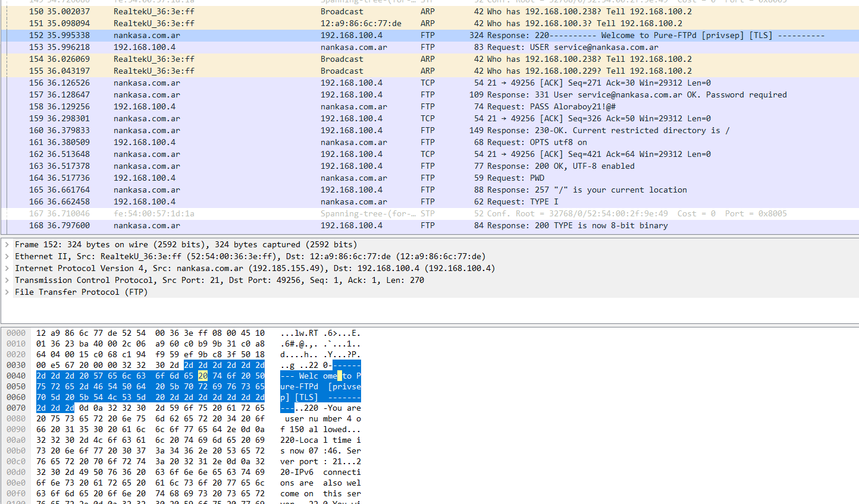Viewport: 859px width, 504px height.
Task: Expand the Transmission Control Protocol section
Action: coord(7,280)
